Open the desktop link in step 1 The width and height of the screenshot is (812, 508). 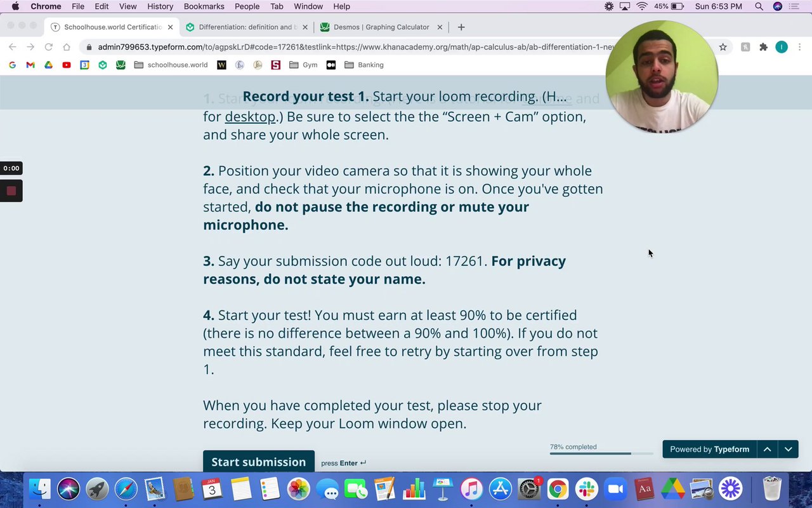pyautogui.click(x=250, y=117)
